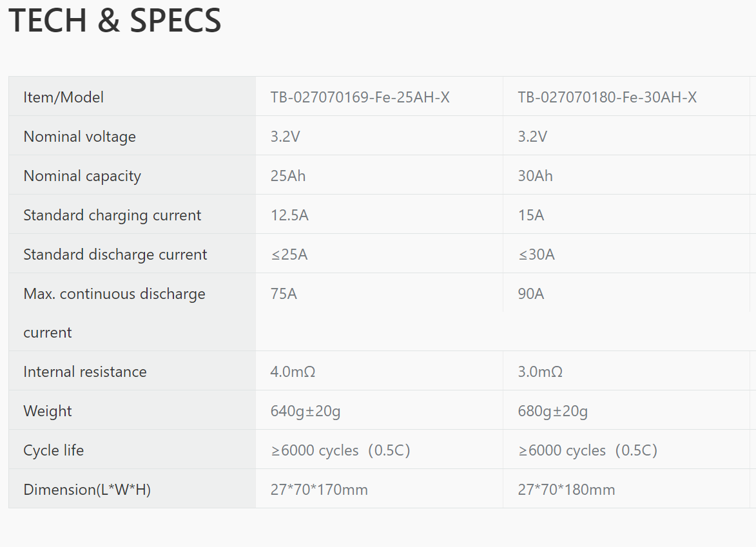Click the 12.5A charging current value
The height and width of the screenshot is (547, 756).
289,215
